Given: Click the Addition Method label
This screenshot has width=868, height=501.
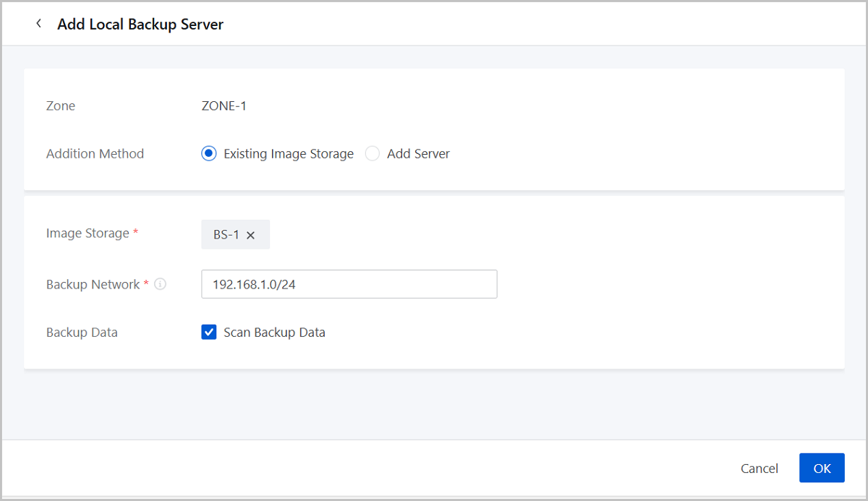Looking at the screenshot, I should tap(95, 153).
